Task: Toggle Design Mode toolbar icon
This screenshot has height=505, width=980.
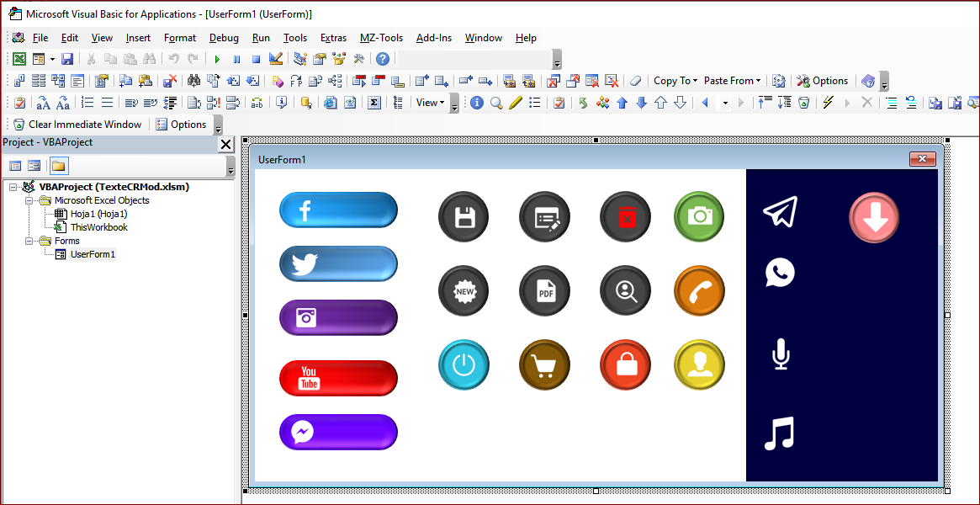Action: coord(276,59)
